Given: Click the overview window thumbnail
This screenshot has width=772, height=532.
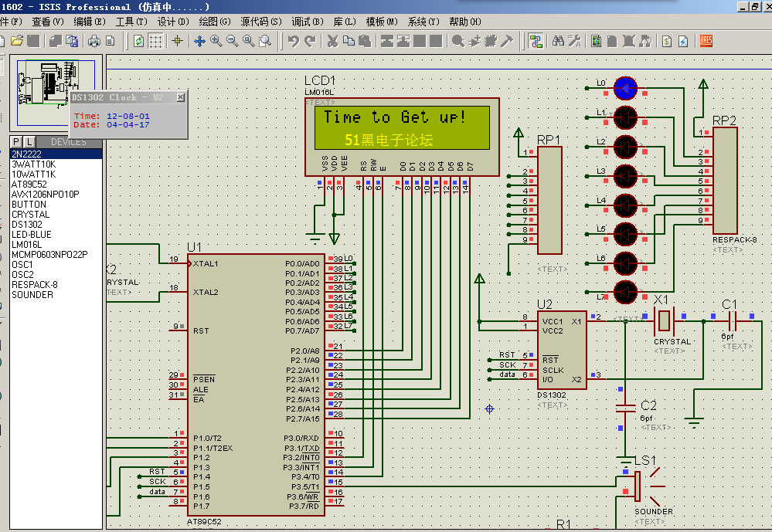Looking at the screenshot, I should point(56,92).
